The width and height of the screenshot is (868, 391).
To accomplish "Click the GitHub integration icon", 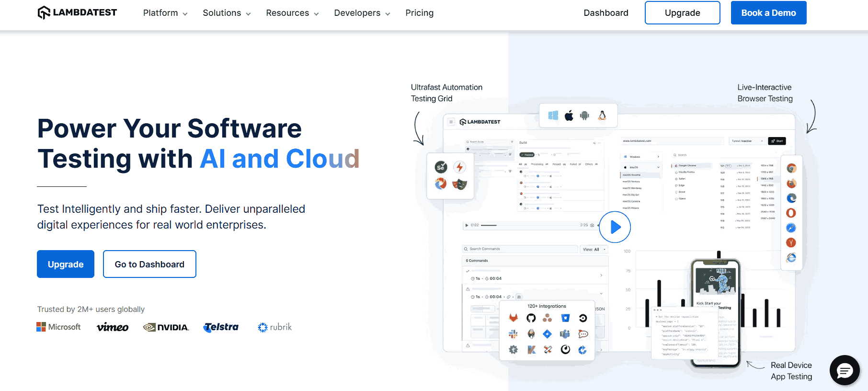I will tap(531, 318).
